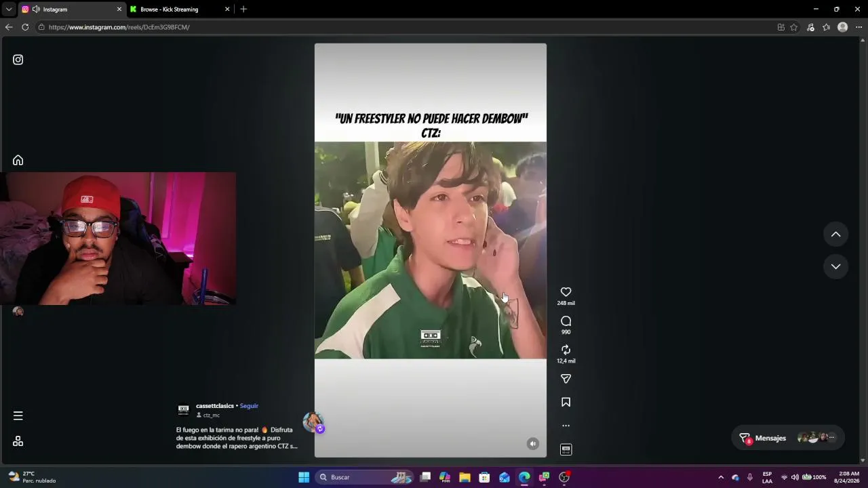Select Microsoft Edge on the taskbar
Screen dimensions: 868x488
pyautogui.click(x=524, y=477)
